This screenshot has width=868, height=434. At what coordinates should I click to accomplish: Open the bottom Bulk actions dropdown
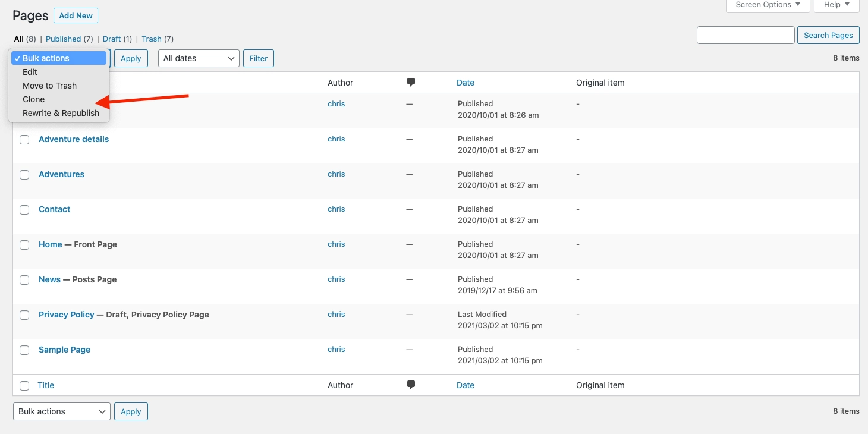[62, 411]
